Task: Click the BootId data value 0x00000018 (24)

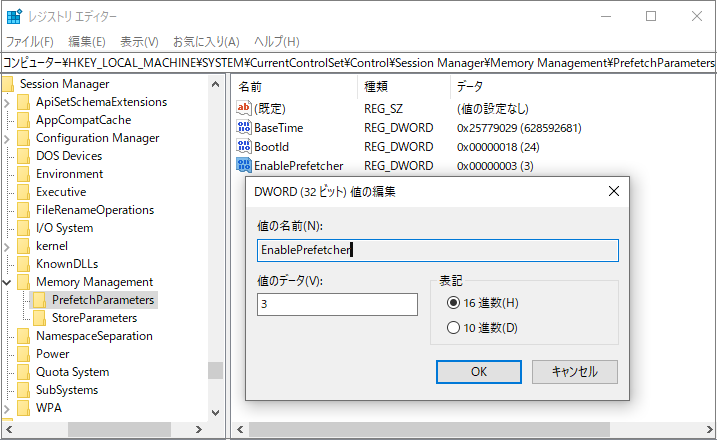Action: (x=498, y=147)
